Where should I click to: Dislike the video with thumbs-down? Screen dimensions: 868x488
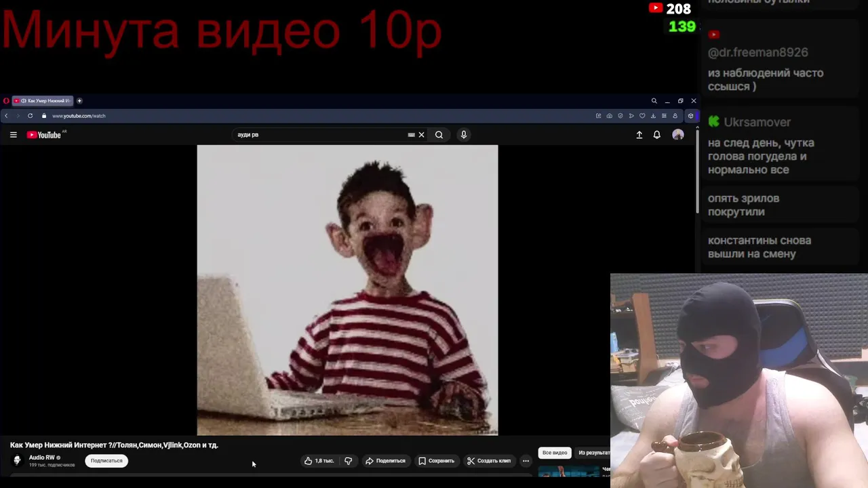tap(349, 461)
